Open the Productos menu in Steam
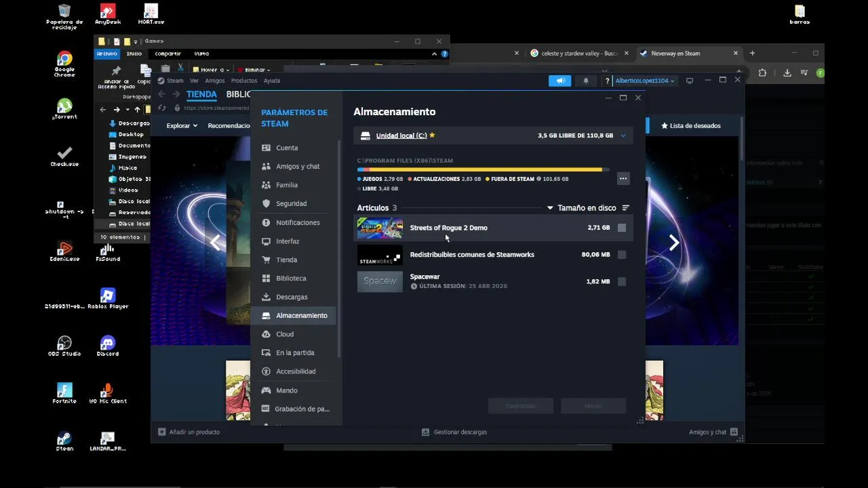The image size is (868, 488). coord(244,81)
